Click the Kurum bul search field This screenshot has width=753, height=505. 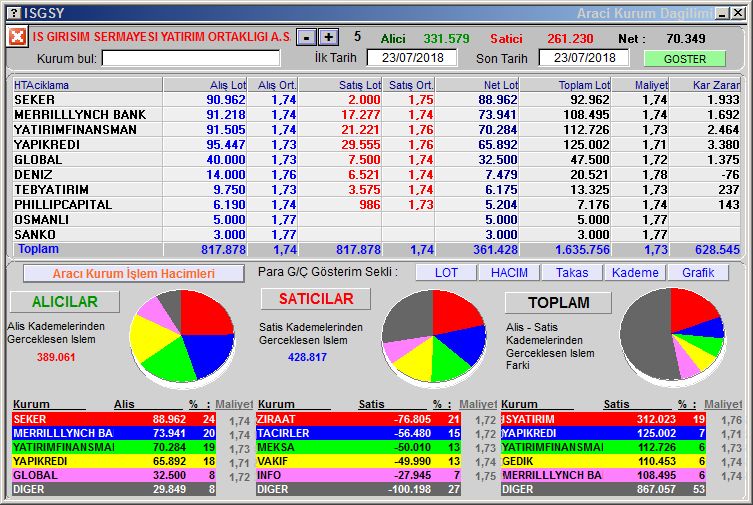[191, 59]
